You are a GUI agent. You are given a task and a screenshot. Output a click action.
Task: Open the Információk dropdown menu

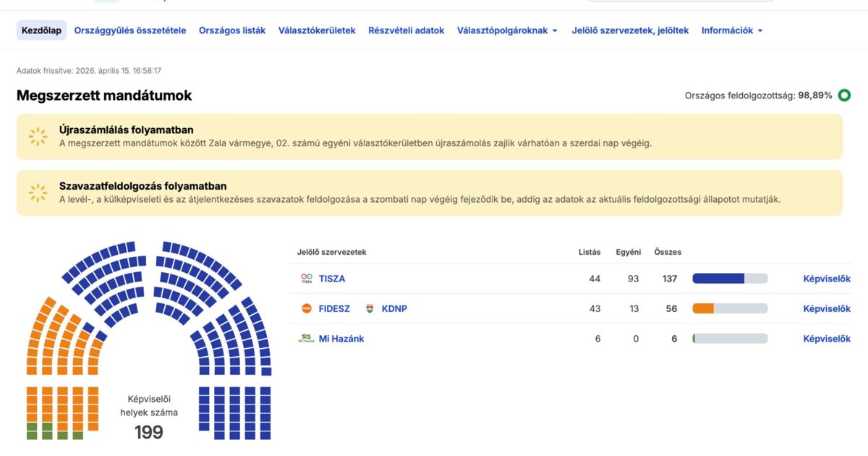732,30
